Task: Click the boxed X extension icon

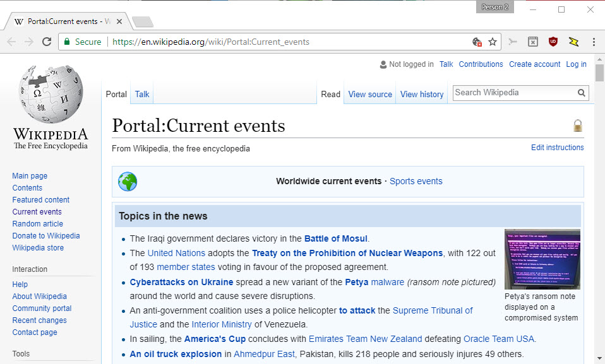Action: (x=533, y=42)
